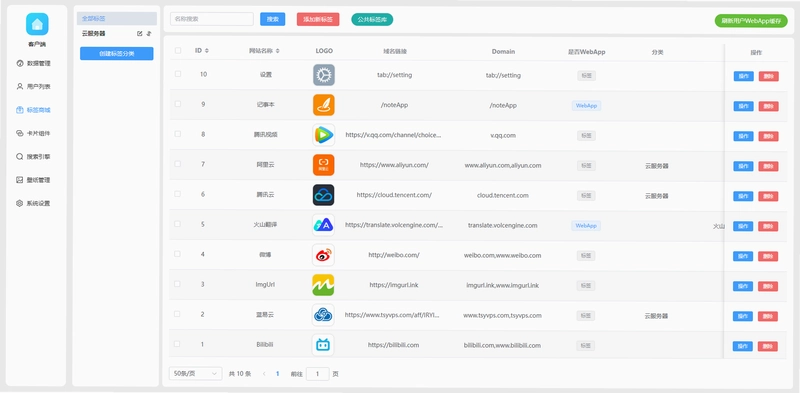Screen dimensions: 800x393
Task: Select the 全部标签 category tab
Action: [117, 18]
